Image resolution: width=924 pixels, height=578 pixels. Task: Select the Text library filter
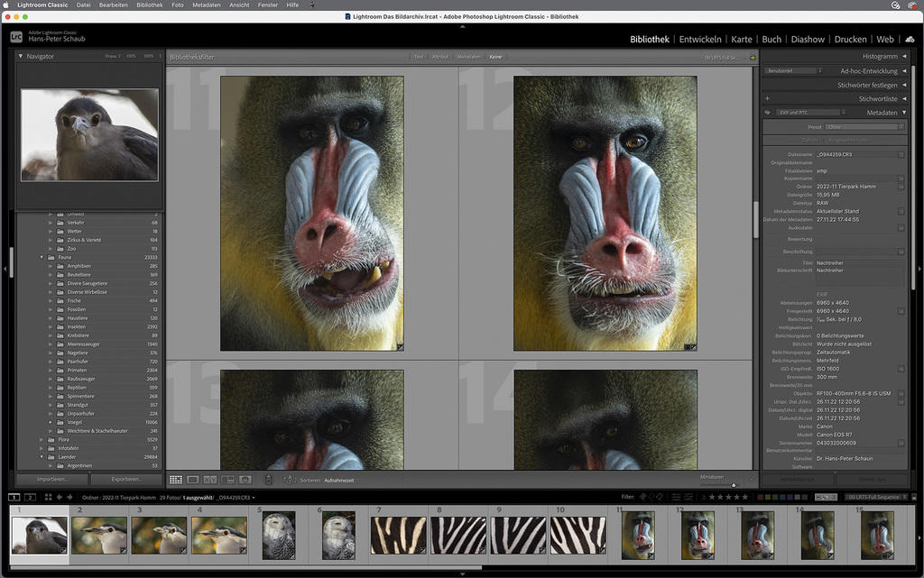(419, 57)
